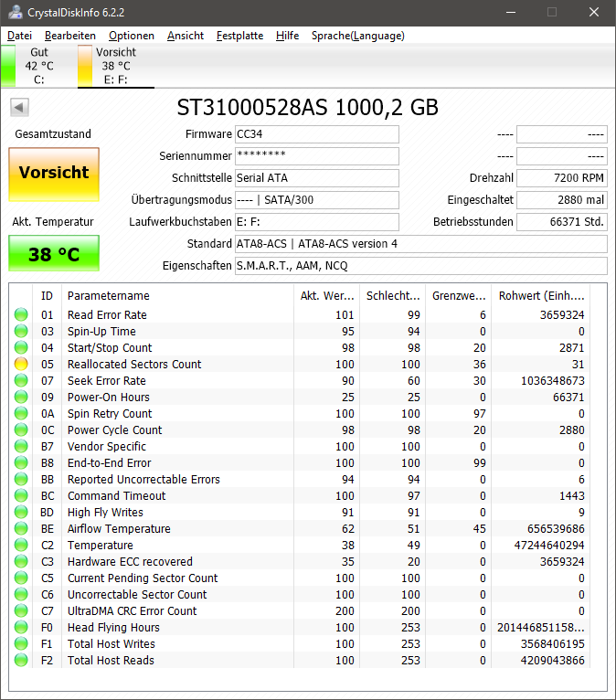This screenshot has width=616, height=700.
Task: Click the green status icon for Power Cycle Count
Action: coord(21,430)
